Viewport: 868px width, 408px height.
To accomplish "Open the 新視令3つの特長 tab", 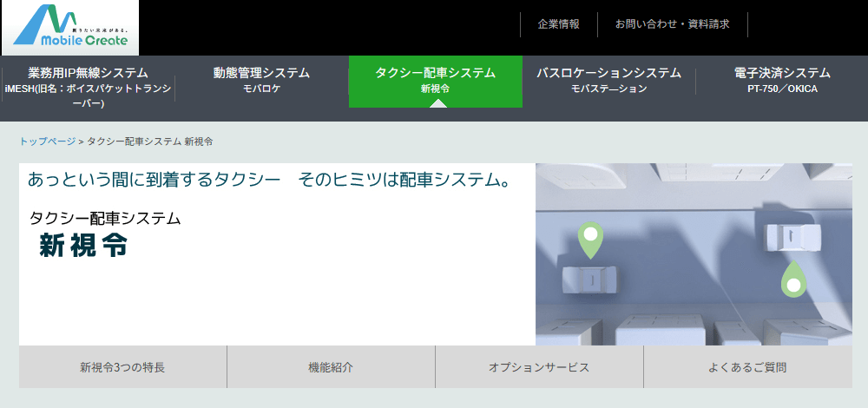I will pos(122,367).
